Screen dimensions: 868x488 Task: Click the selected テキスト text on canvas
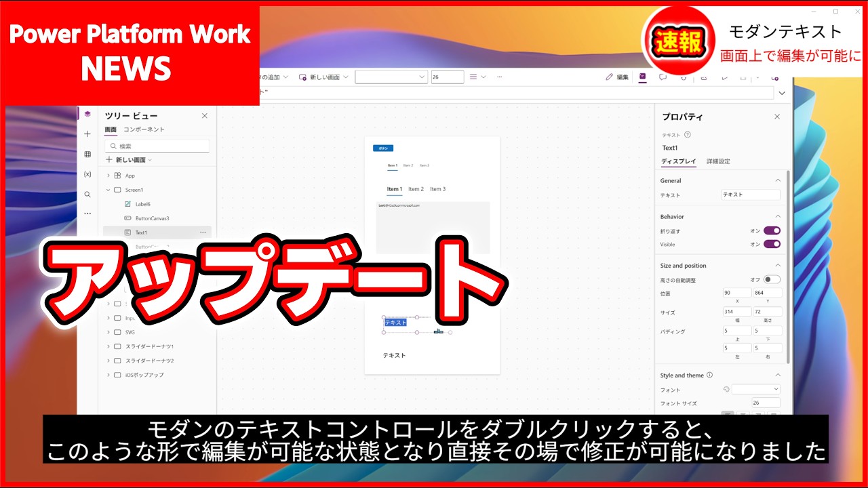pyautogui.click(x=396, y=323)
